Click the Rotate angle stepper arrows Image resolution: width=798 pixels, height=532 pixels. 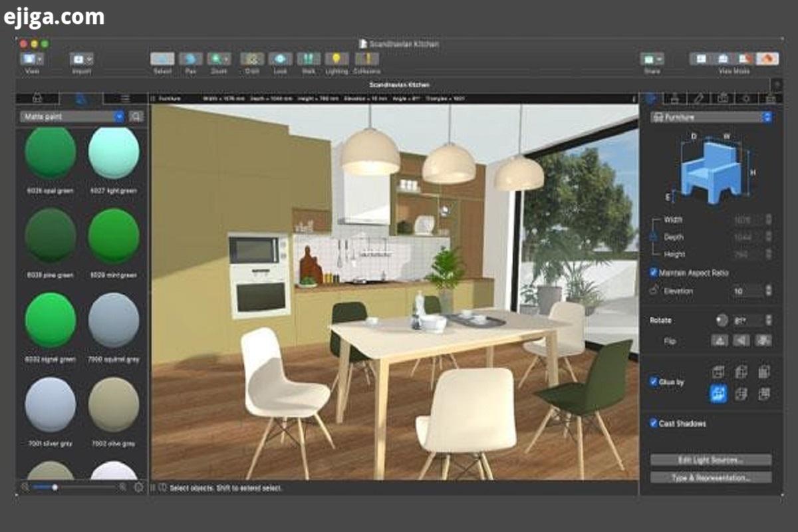point(769,320)
